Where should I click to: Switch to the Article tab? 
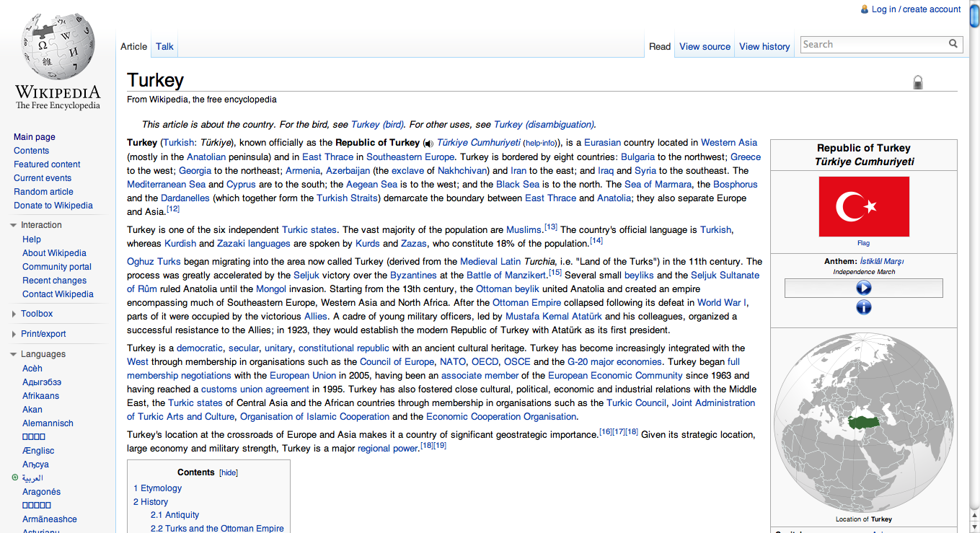click(x=133, y=46)
